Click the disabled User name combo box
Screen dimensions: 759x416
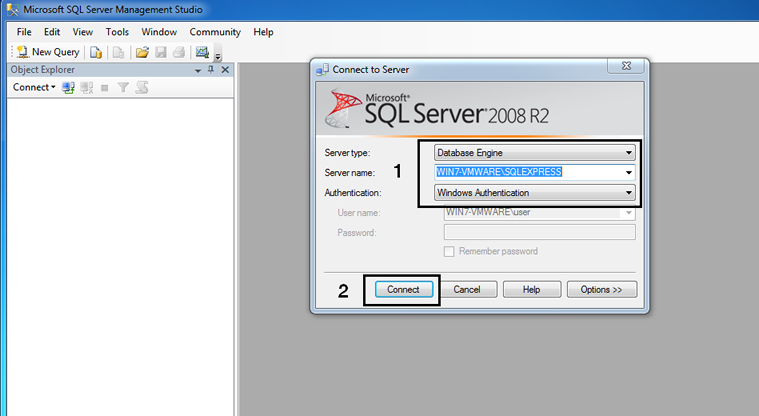[x=540, y=213]
